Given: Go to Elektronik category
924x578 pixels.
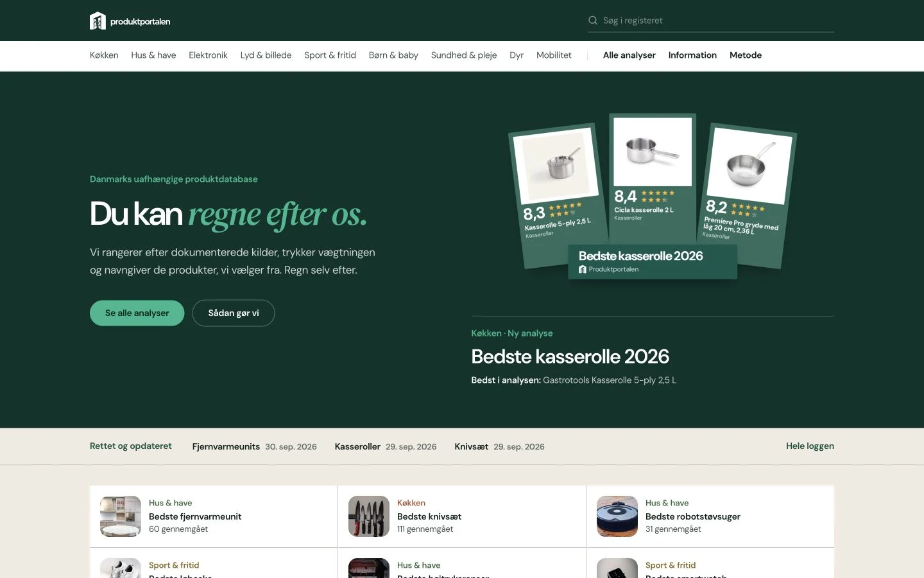Looking at the screenshot, I should [x=208, y=55].
